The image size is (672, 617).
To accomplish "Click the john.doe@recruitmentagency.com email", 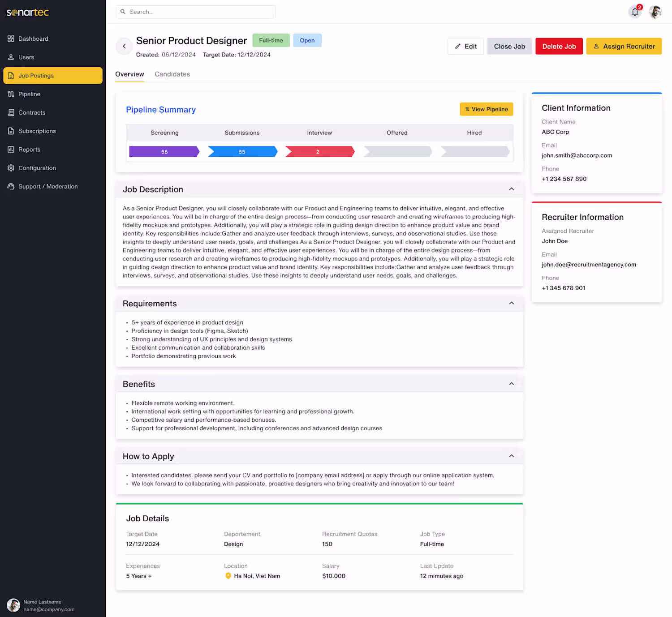I will pos(589,265).
